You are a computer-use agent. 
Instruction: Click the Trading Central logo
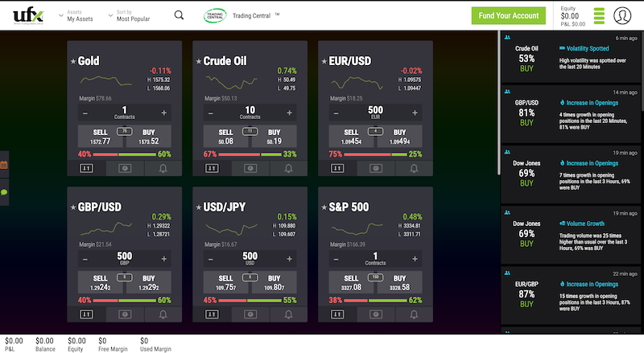click(215, 15)
